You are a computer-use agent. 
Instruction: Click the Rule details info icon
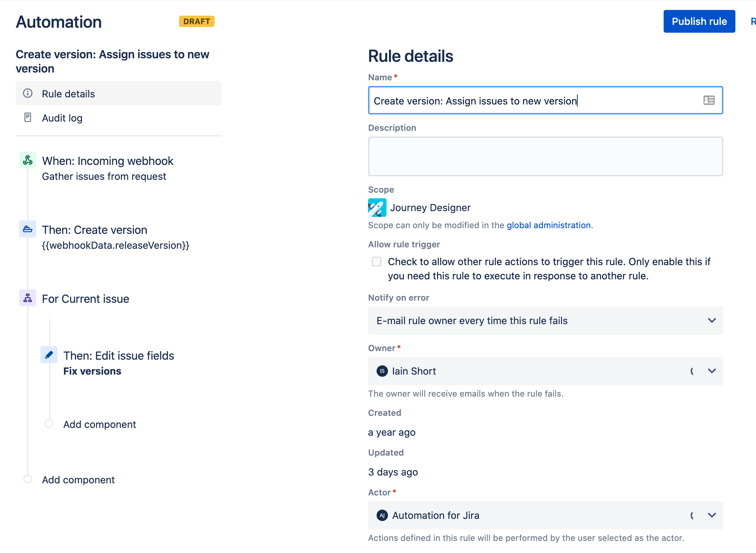click(x=28, y=93)
